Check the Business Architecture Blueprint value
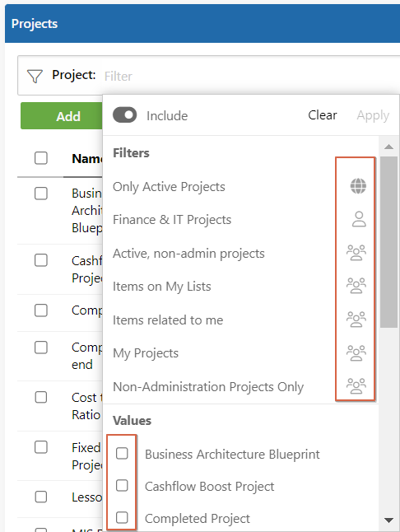Screen dimensions: 400x532 click(122, 453)
